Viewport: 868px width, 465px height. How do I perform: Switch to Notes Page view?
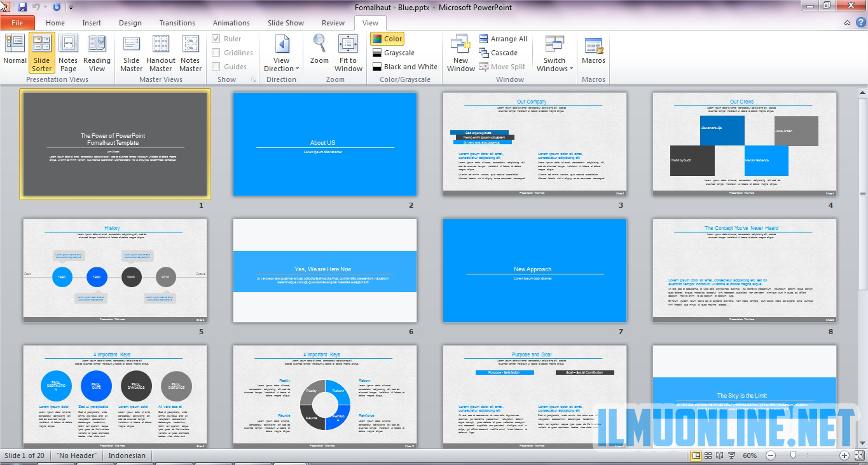click(68, 53)
